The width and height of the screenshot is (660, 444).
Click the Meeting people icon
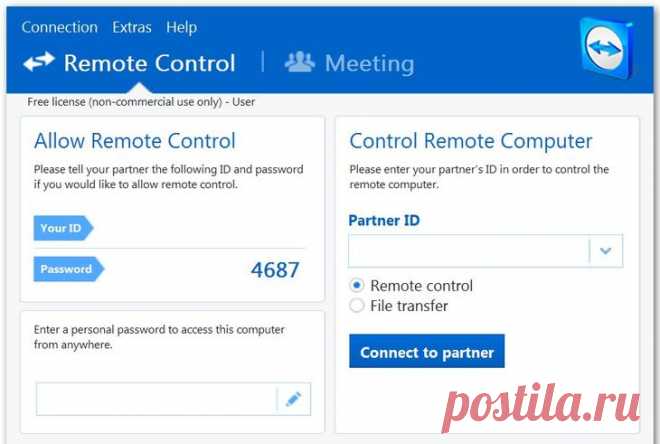[x=299, y=63]
